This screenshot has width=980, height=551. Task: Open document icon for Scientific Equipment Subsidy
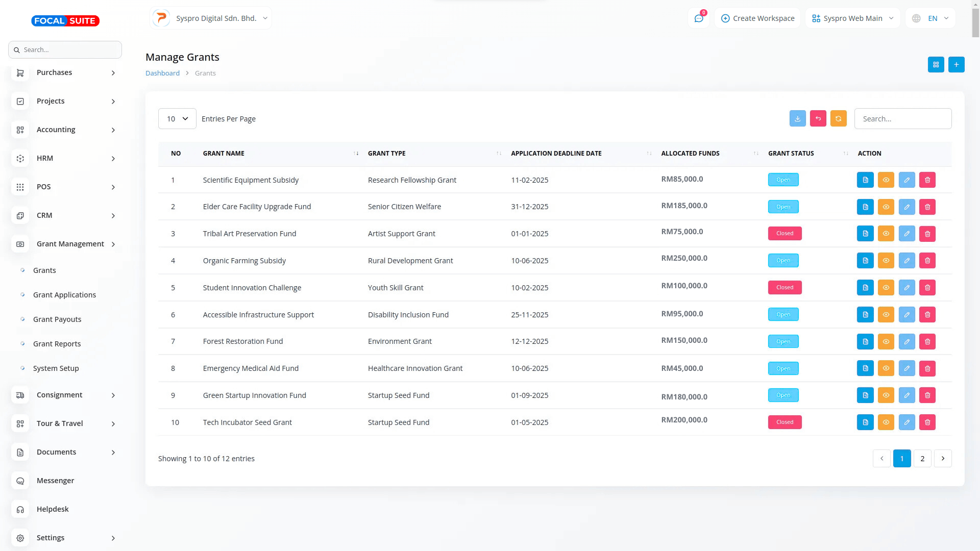point(865,180)
